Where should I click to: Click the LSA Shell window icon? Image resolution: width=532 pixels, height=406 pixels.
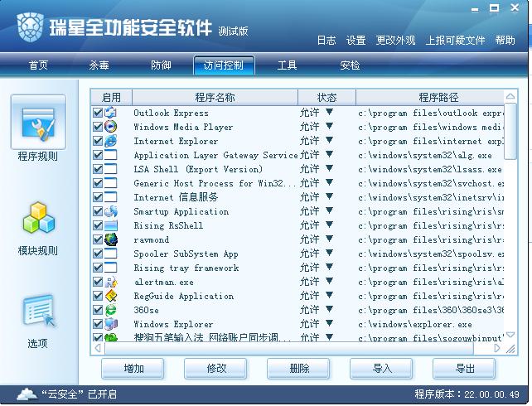tap(110, 168)
